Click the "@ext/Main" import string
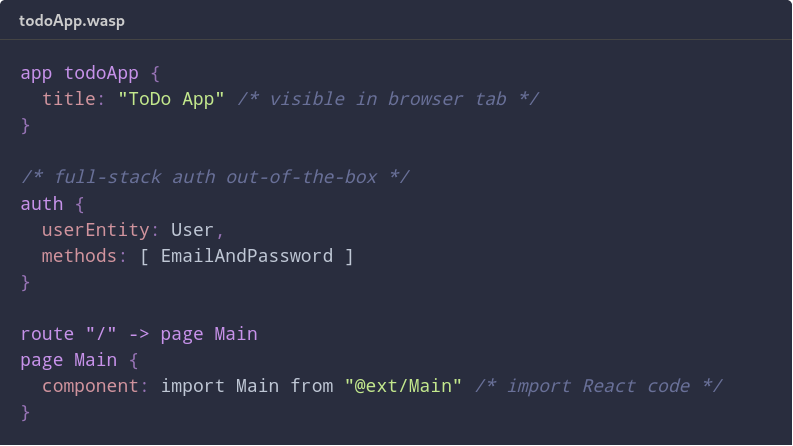 [x=403, y=386]
